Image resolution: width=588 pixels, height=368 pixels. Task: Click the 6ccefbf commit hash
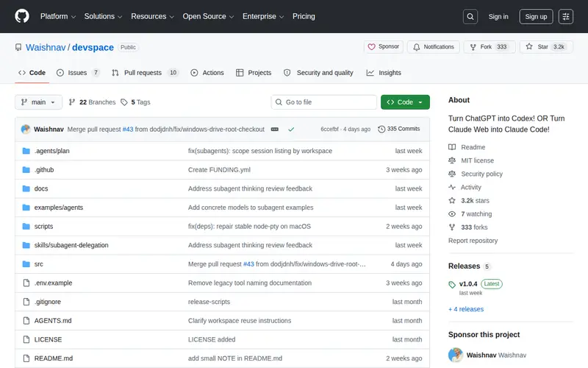[329, 130]
